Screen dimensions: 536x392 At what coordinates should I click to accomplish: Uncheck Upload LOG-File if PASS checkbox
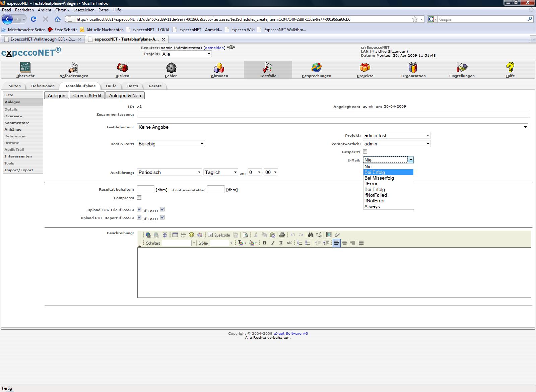(x=139, y=209)
